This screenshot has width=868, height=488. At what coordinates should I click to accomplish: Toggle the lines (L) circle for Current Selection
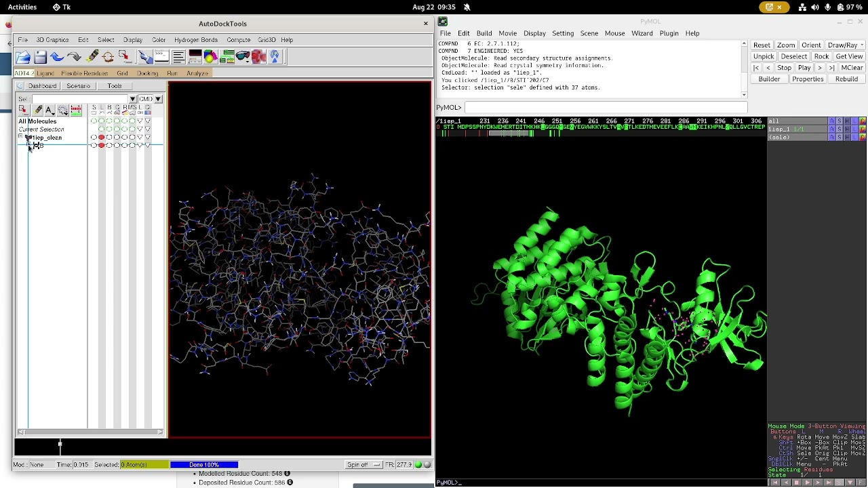pyautogui.click(x=102, y=129)
